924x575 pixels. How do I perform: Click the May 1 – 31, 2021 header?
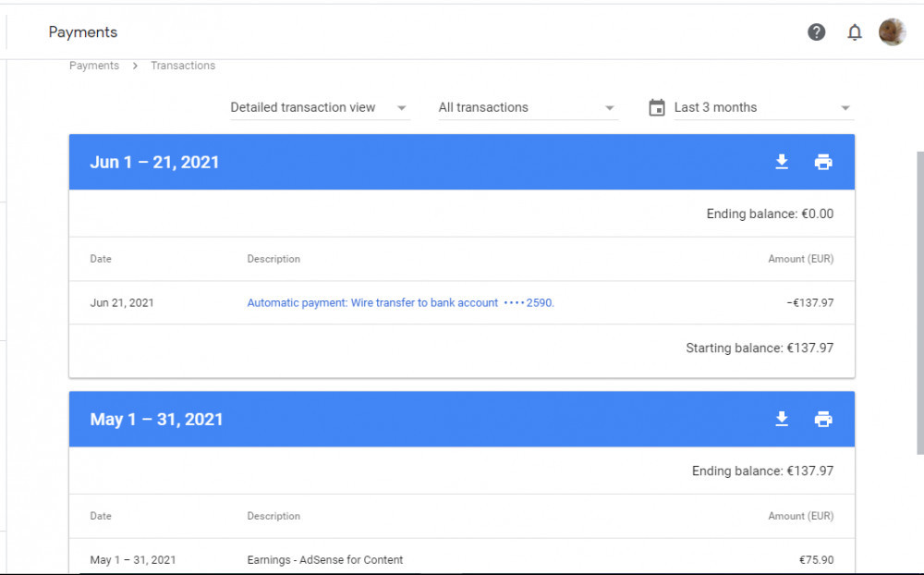(156, 419)
